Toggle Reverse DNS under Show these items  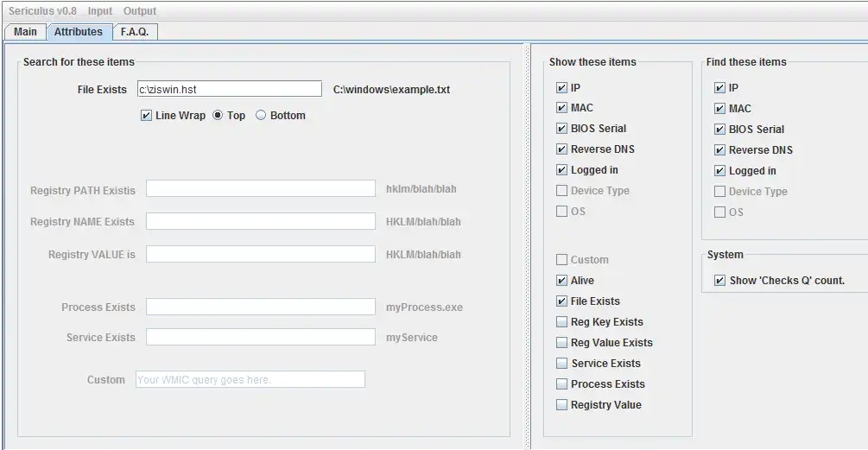pyautogui.click(x=561, y=149)
